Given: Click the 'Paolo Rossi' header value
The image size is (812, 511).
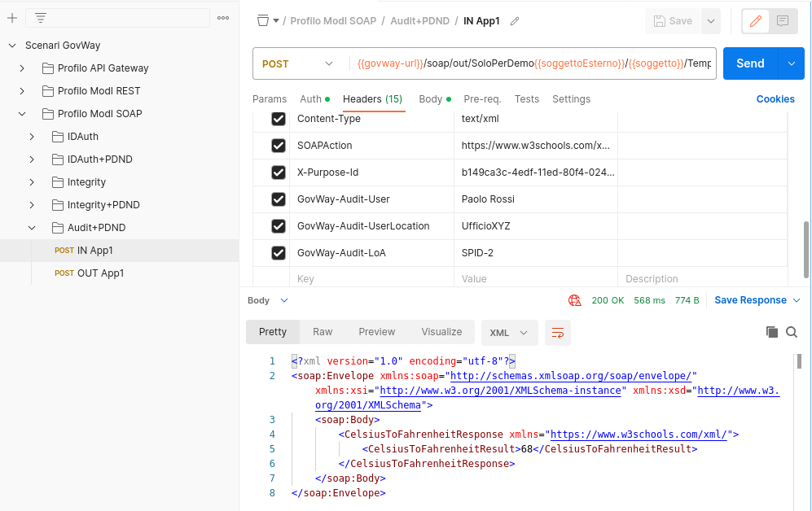Looking at the screenshot, I should (x=488, y=199).
